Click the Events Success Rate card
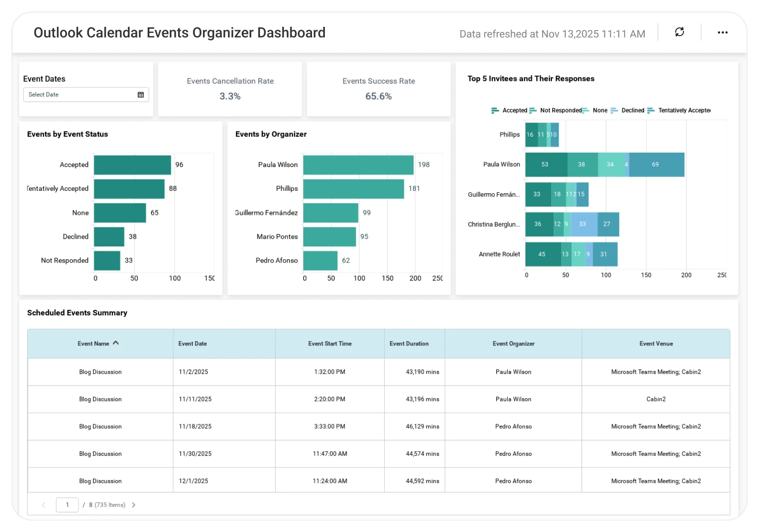 (379, 89)
